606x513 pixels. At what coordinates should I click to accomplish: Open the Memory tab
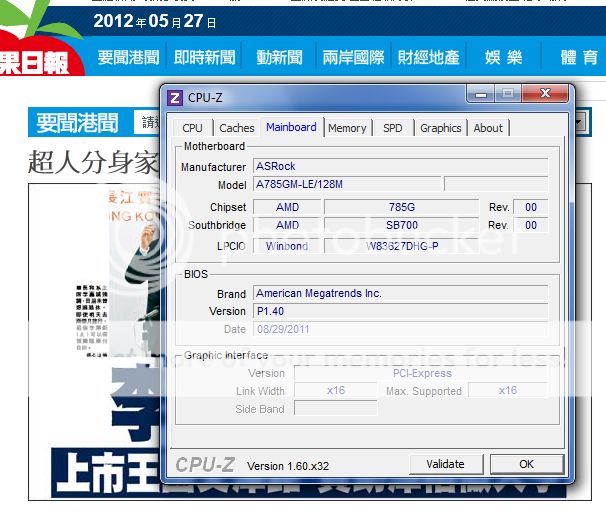(x=347, y=128)
